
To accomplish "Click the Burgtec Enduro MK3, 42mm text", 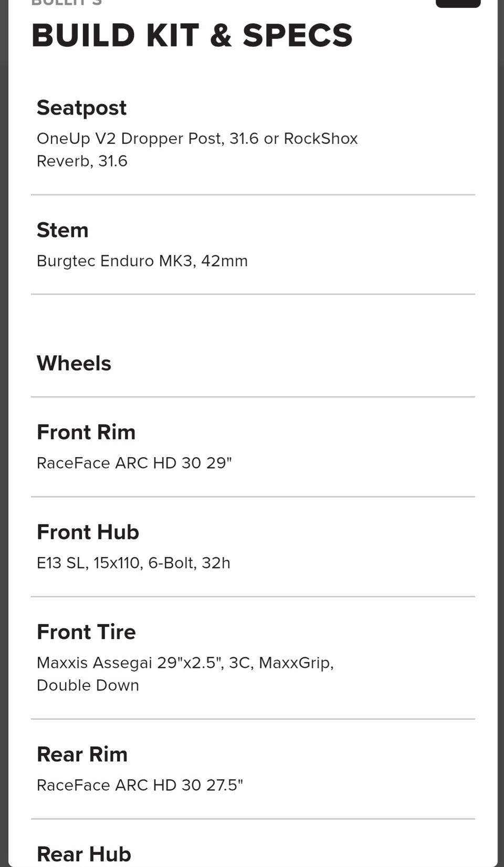I will [142, 261].
